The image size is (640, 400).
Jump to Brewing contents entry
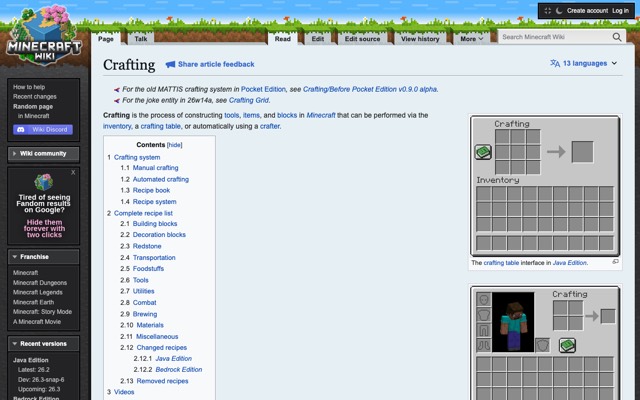coord(145,314)
